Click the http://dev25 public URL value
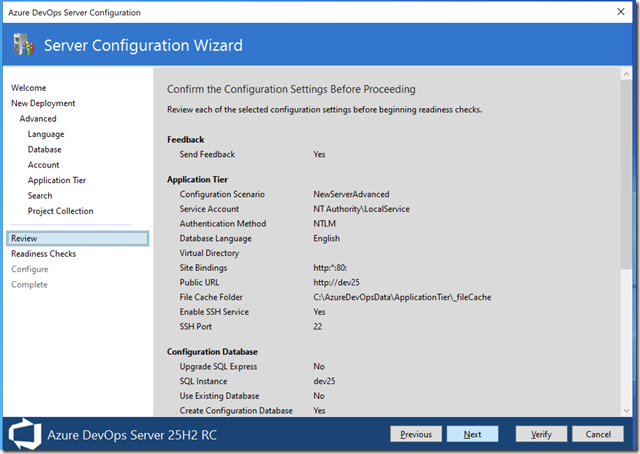The image size is (640, 454). point(336,283)
